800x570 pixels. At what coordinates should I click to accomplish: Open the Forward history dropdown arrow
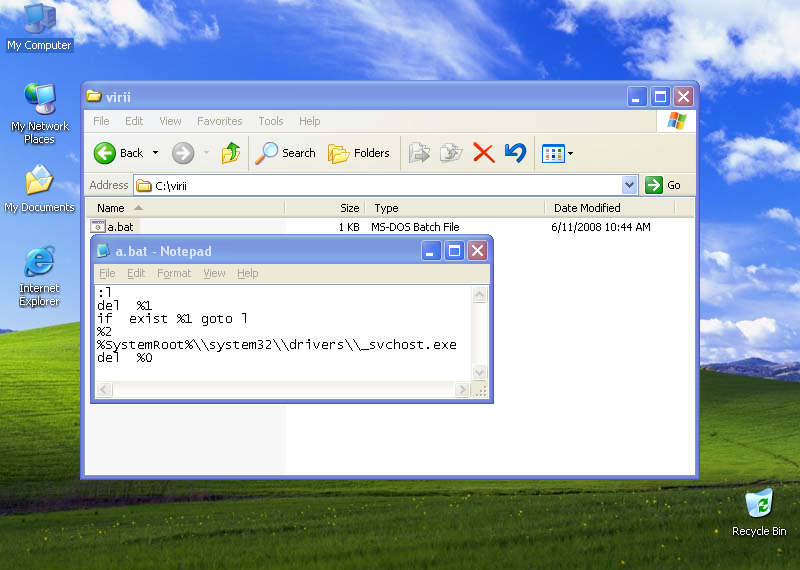point(207,153)
